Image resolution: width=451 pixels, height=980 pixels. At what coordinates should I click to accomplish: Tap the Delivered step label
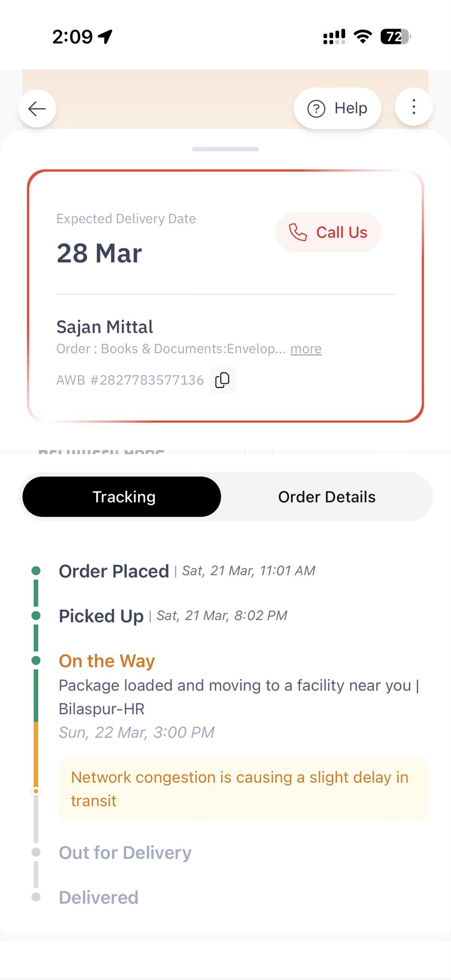click(99, 897)
